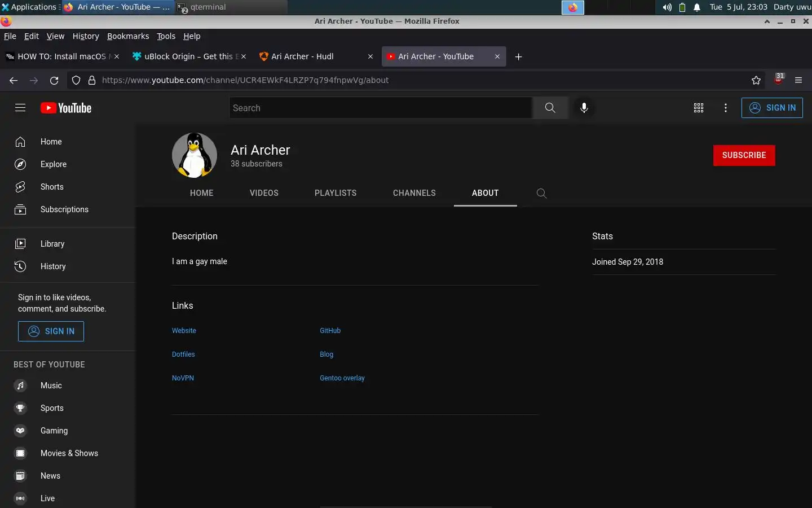Click the notification bell tray icon
Viewport: 812px width, 508px height.
click(x=697, y=7)
